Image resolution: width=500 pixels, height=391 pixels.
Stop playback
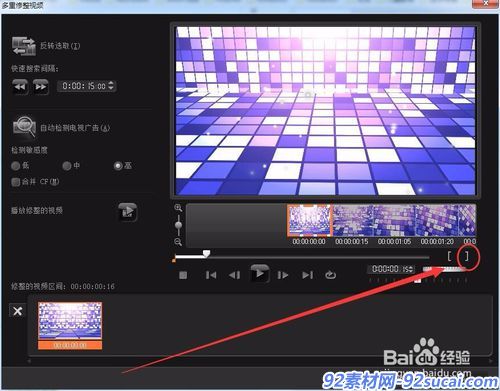click(183, 275)
